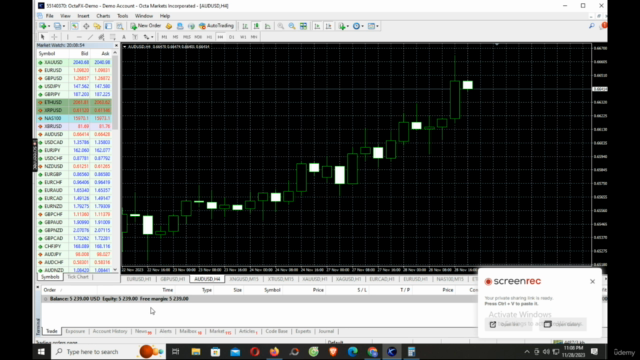This screenshot has height=360, width=640.
Task: Open the Profiles icon in the toolbar
Action: point(58,26)
